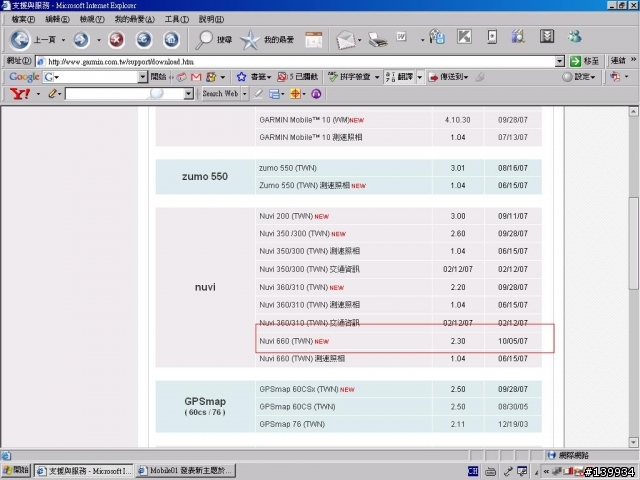This screenshot has width=640, height=480.
Task: Click the date 10/05/07 cell
Action: click(x=513, y=341)
